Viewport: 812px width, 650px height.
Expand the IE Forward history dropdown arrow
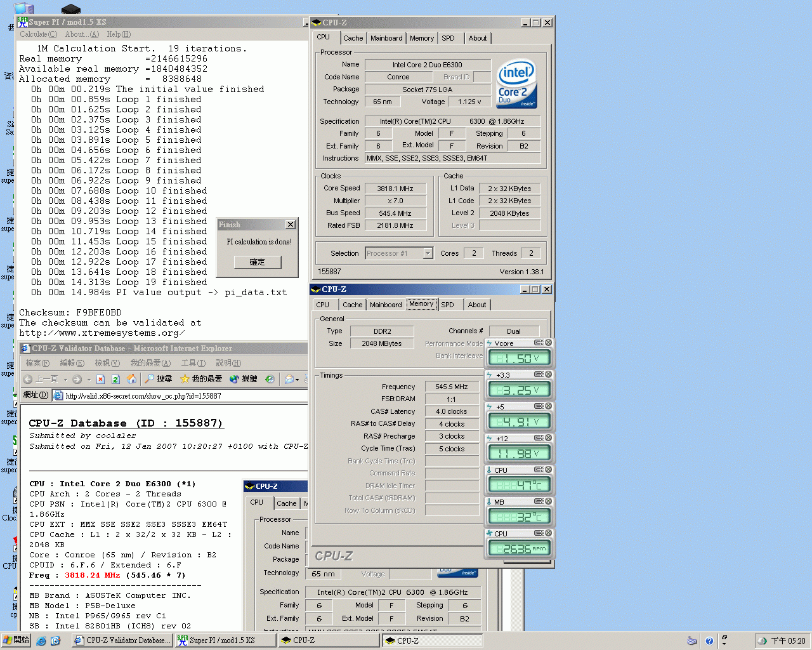[88, 380]
